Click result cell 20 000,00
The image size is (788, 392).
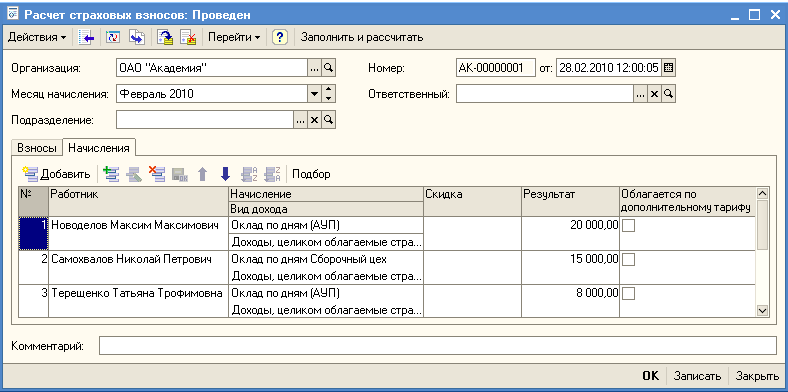[570, 234]
